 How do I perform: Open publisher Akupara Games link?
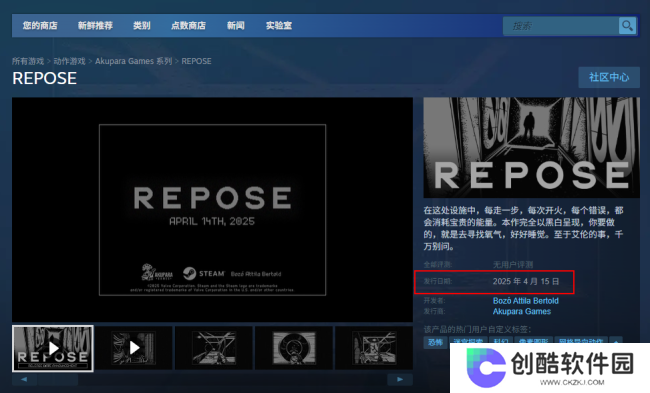click(x=522, y=311)
